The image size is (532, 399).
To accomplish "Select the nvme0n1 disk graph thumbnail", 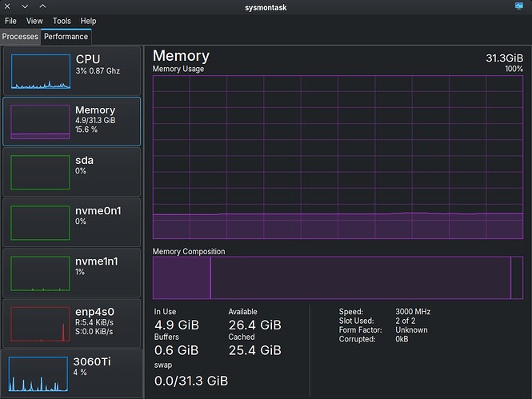I will pyautogui.click(x=40, y=222).
